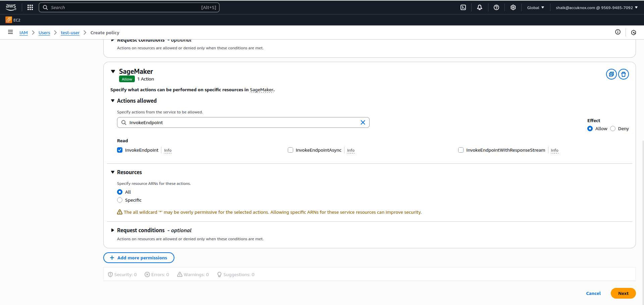Go to Users in the breadcrumb
This screenshot has width=644, height=305.
tap(44, 33)
